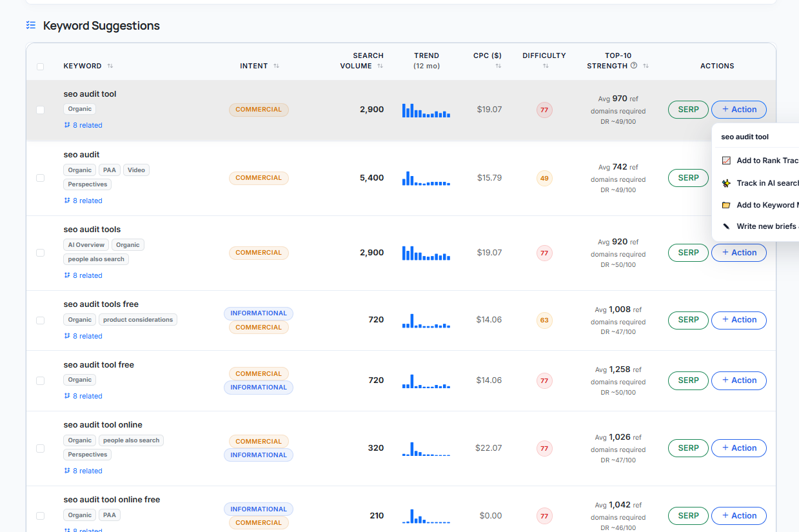Sort by Top-10 Strength arrows icon

point(646,66)
